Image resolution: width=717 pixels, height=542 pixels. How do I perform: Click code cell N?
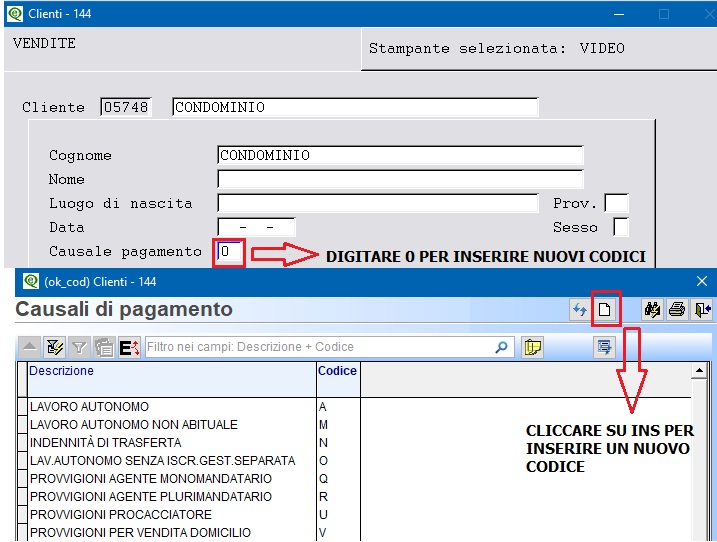click(338, 443)
